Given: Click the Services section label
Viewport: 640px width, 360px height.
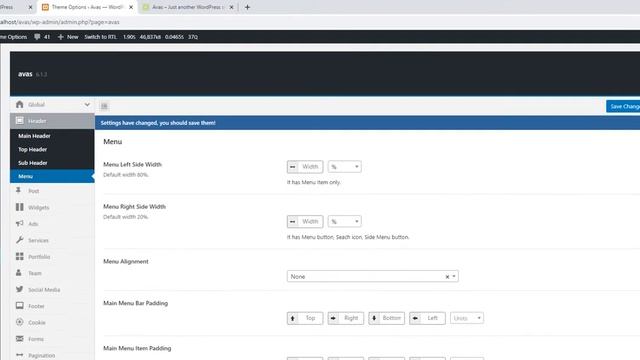Looking at the screenshot, I should coord(38,240).
